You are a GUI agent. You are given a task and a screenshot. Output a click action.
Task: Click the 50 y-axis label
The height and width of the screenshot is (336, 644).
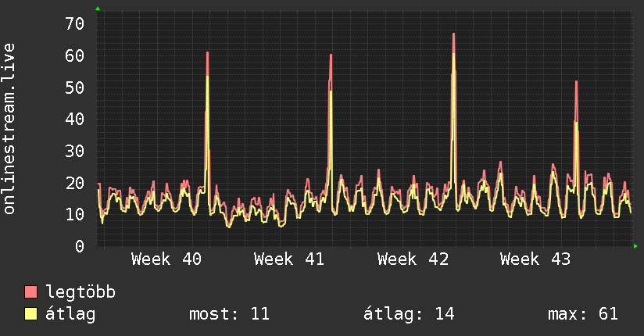pos(75,88)
